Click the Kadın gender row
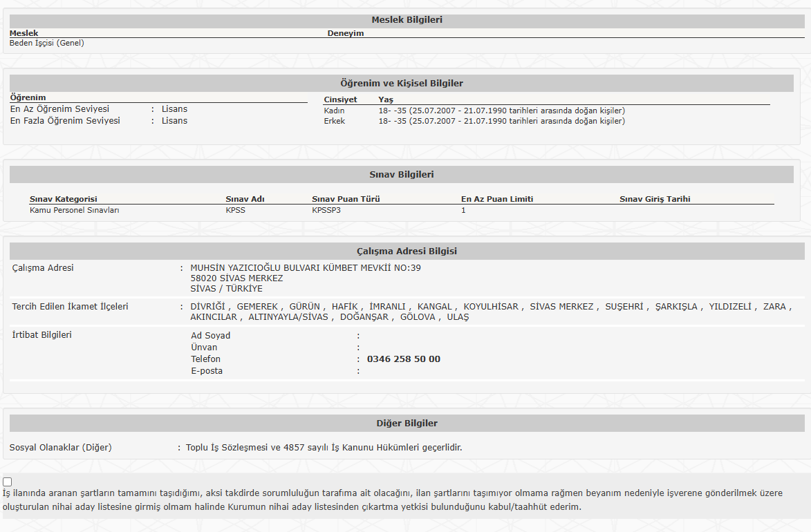This screenshot has width=811, height=532. 334,111
